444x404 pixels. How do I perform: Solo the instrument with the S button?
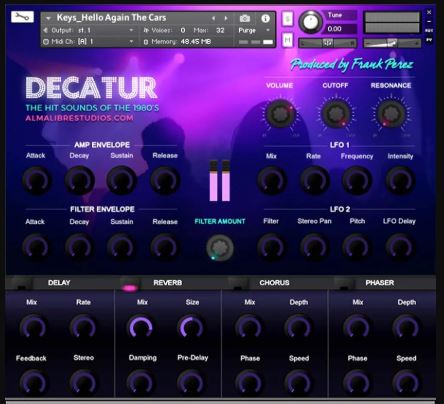287,19
